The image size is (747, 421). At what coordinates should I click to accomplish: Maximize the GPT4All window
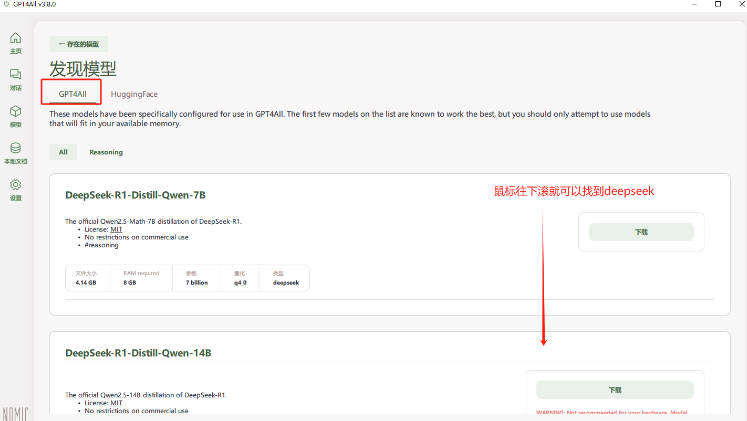click(x=717, y=4)
